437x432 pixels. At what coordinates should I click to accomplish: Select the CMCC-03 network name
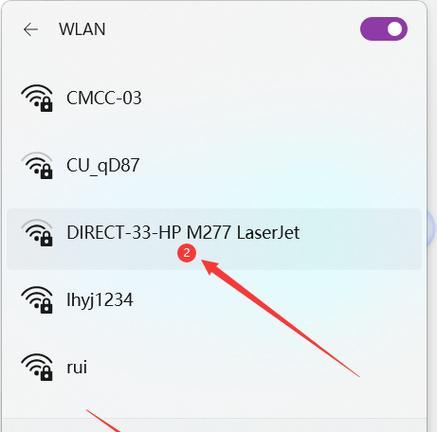(x=104, y=98)
